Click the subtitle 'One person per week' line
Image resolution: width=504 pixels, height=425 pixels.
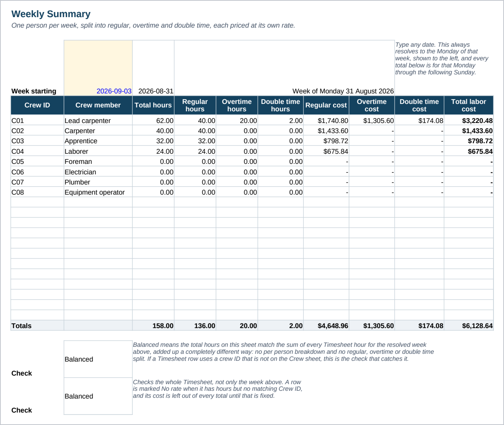(153, 25)
